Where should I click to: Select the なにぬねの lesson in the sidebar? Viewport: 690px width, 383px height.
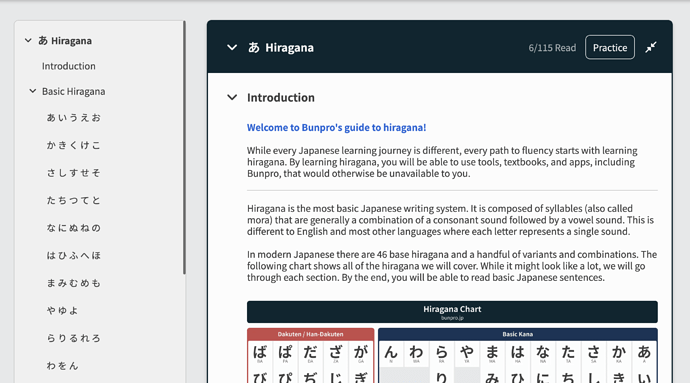click(73, 228)
